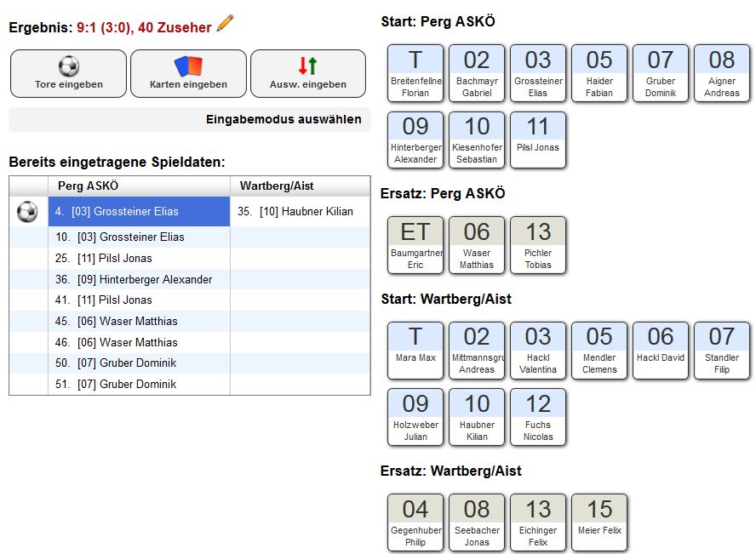Viewport: 756px width, 554px height.
Task: Click the pencil icon to edit result
Action: point(225,23)
